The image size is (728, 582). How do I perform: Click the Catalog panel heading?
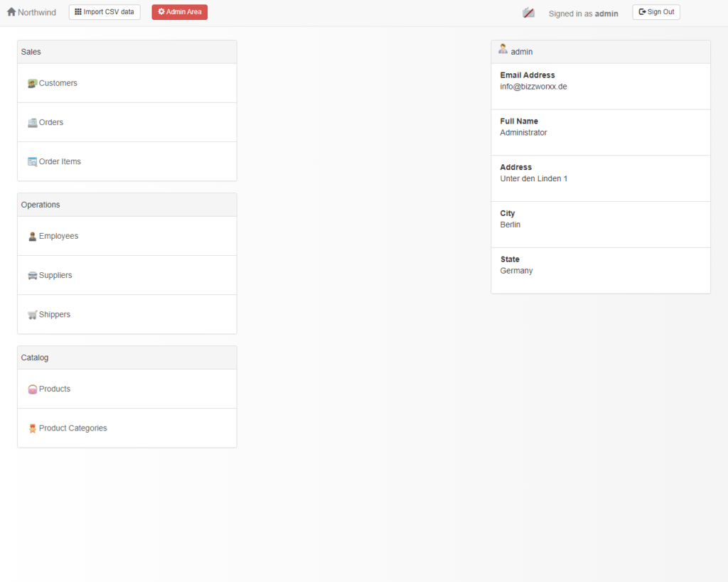pos(34,358)
